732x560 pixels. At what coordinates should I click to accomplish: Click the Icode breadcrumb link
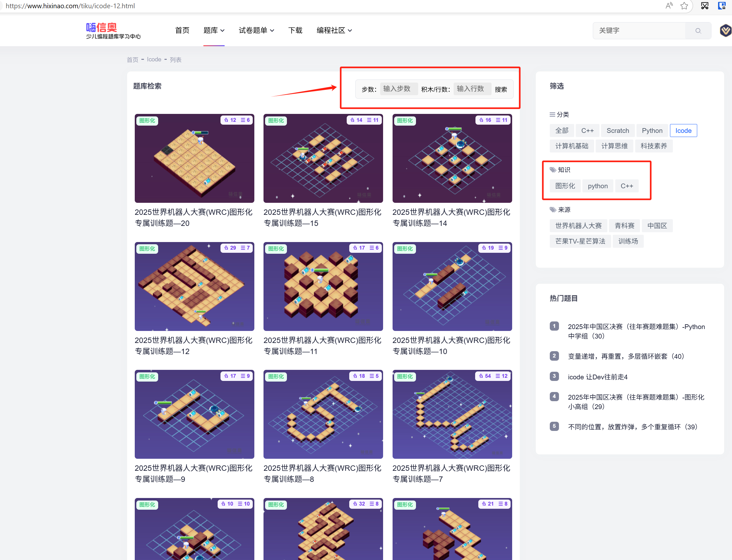point(154,59)
